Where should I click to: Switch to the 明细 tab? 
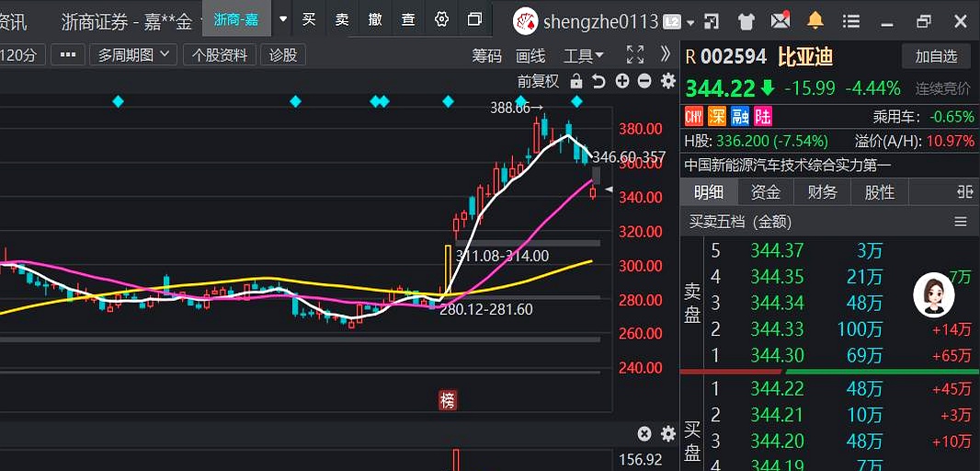pos(709,192)
